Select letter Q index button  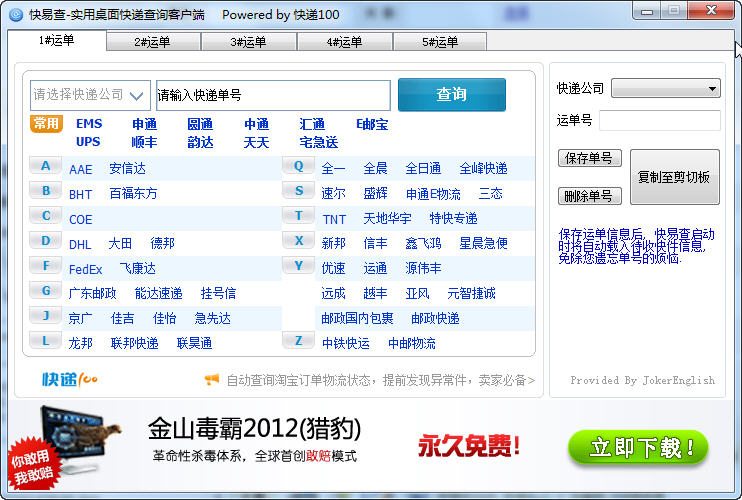click(298, 166)
